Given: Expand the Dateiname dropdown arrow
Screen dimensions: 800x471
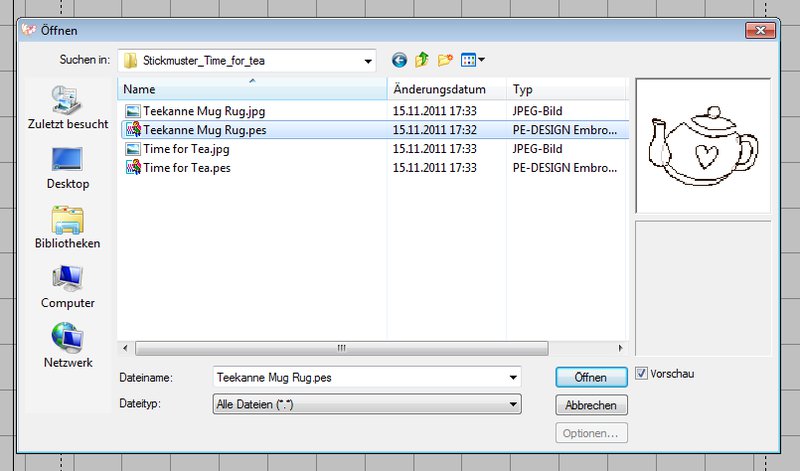Looking at the screenshot, I should (x=513, y=378).
